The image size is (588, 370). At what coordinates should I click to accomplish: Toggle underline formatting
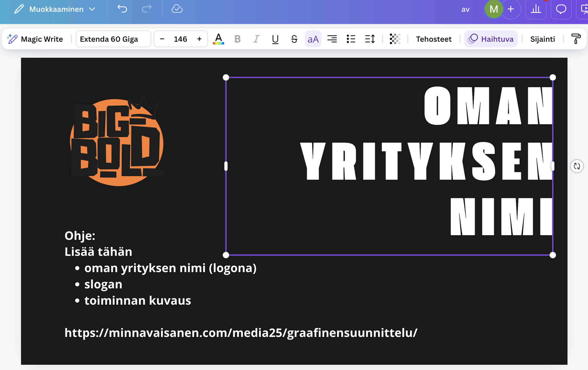(x=275, y=39)
